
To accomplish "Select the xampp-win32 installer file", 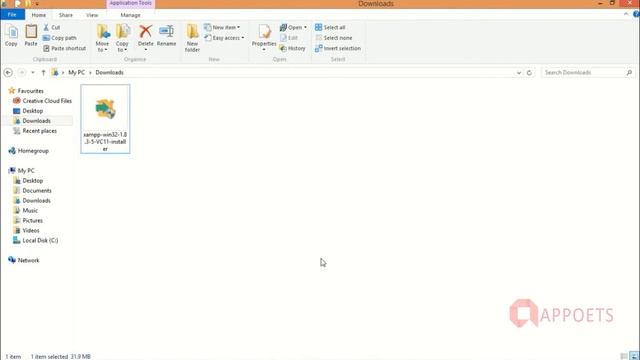I will point(105,119).
